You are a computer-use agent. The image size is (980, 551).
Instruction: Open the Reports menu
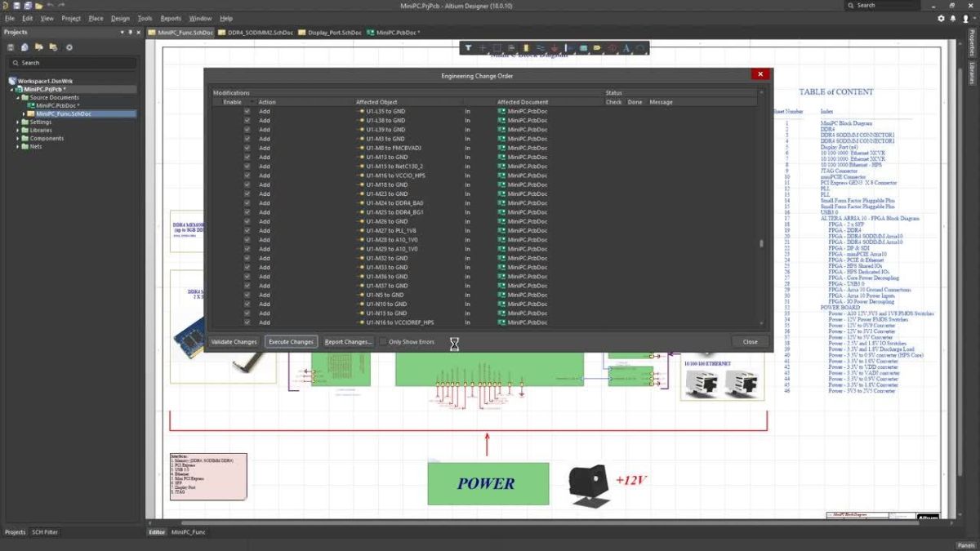pyautogui.click(x=170, y=17)
